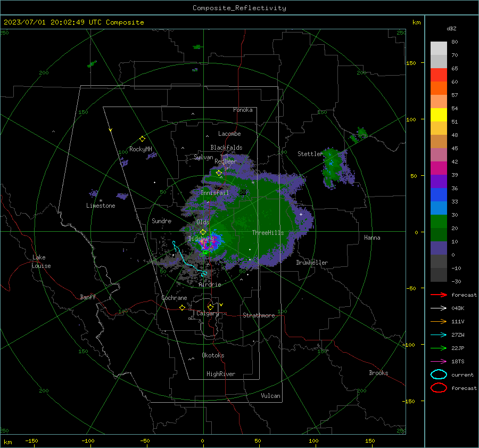This screenshot has width=479, height=448.
Task: Click the white 04DK arrow legend icon
Action: (x=439, y=308)
